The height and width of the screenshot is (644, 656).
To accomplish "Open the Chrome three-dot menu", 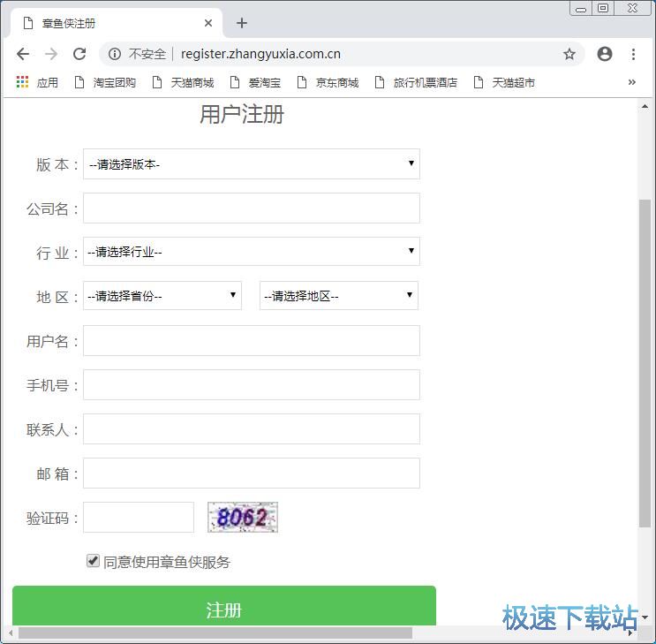I will (x=633, y=54).
